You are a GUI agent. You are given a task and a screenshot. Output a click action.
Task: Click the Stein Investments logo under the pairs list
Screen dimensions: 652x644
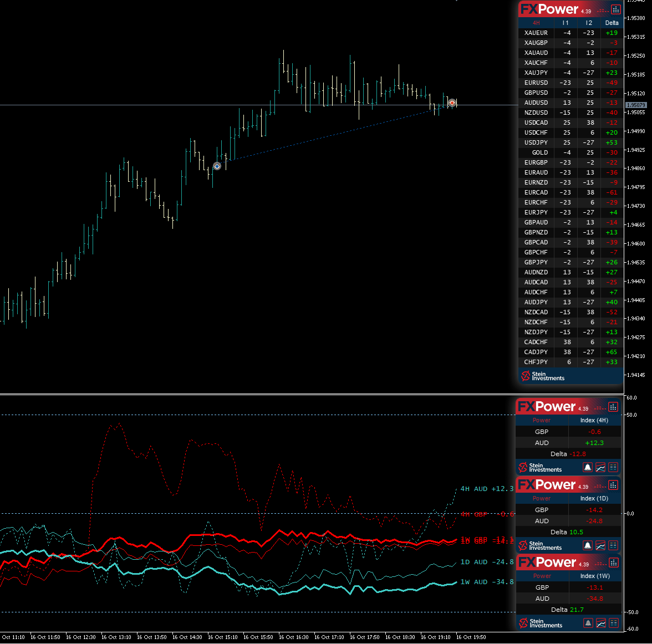click(543, 376)
